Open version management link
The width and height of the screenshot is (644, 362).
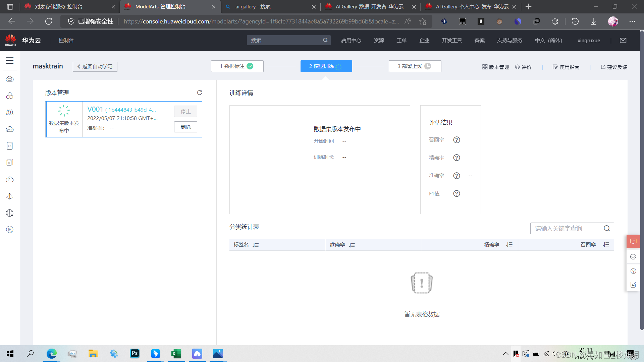(495, 67)
